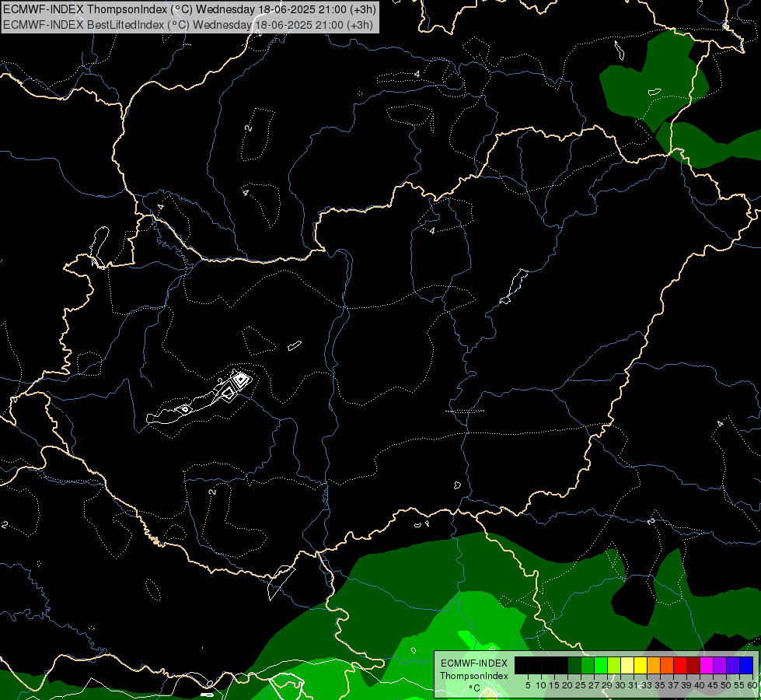Click the legend tick value '37'
761x700 pixels.
674,685
